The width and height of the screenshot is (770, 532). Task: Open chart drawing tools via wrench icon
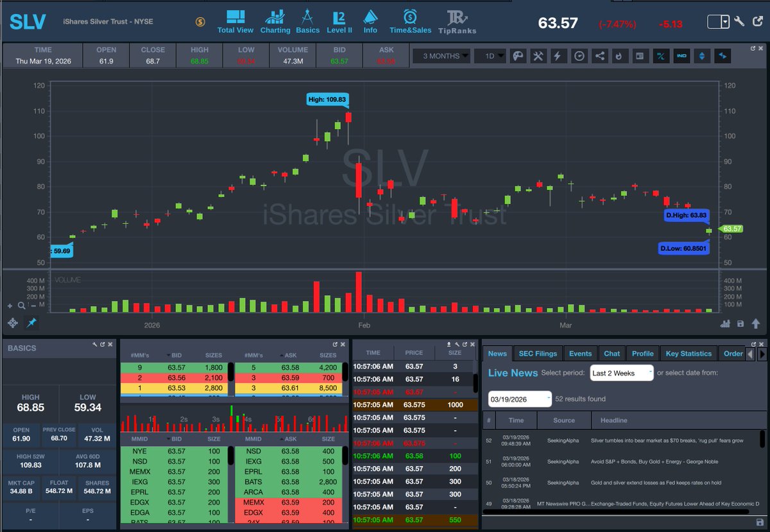(x=540, y=56)
